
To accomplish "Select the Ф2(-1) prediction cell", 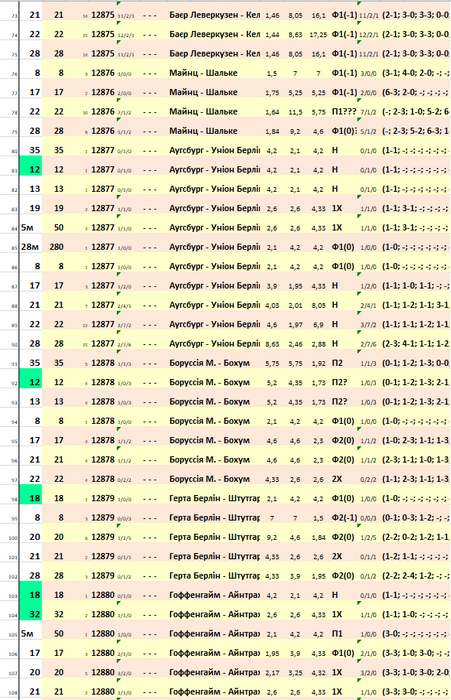I will [x=344, y=518].
